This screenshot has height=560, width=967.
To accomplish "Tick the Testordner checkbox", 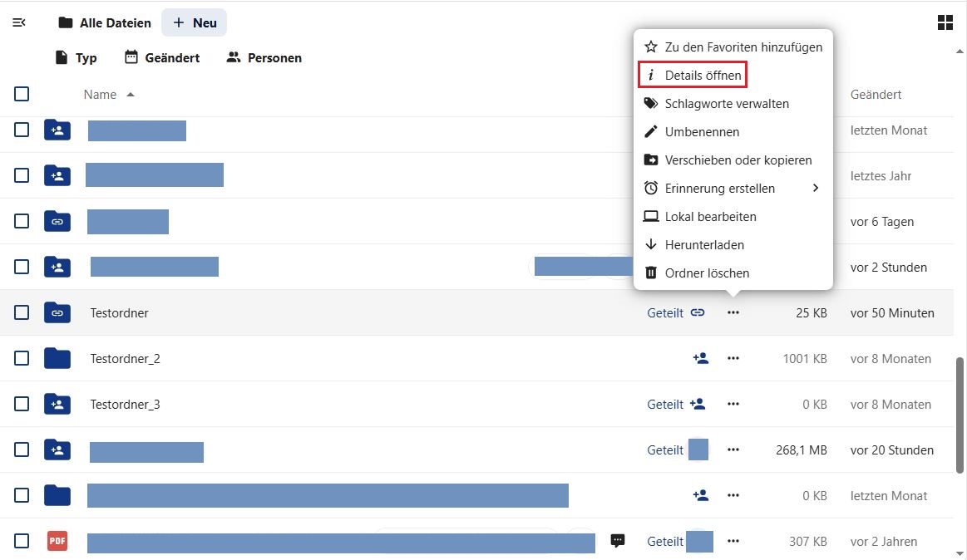I will (x=22, y=313).
